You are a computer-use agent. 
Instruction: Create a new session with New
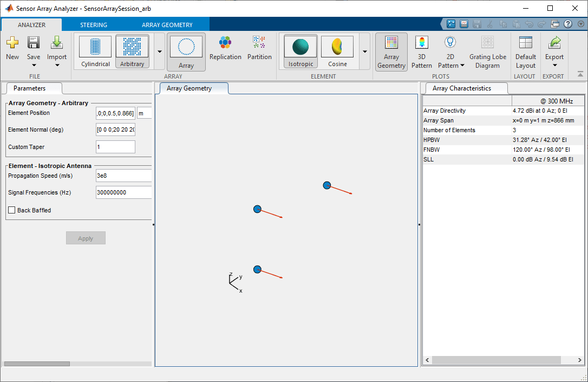tap(12, 48)
